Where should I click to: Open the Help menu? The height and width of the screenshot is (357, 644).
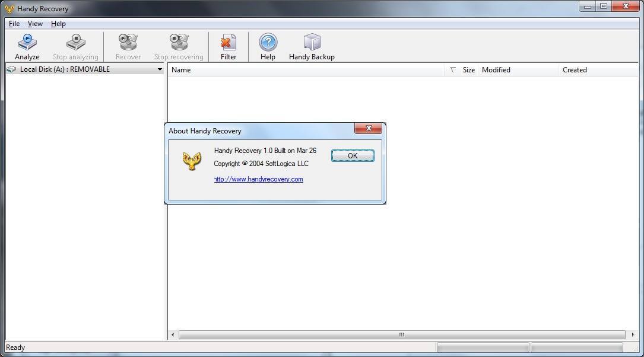(x=58, y=24)
